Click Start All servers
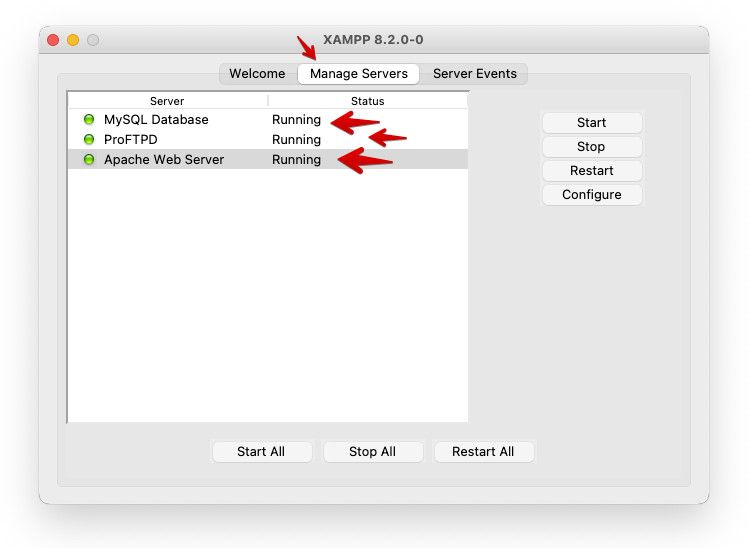 coord(261,451)
